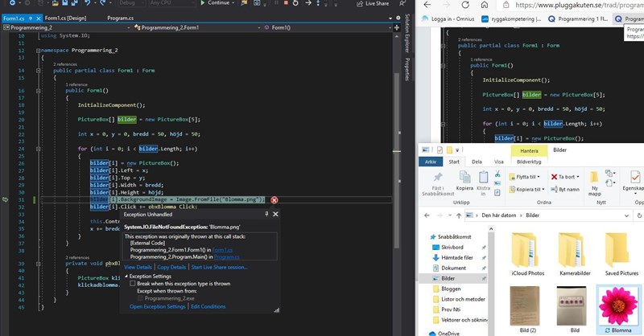Viewport: 644px width, 336px height.
Task: Open the Visa ribbon tab in Explorer
Action: click(499, 162)
